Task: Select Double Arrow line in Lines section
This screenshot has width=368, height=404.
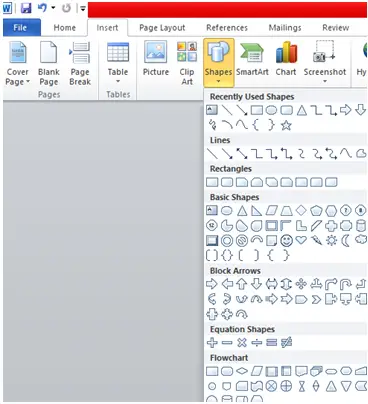Action: coord(242,154)
